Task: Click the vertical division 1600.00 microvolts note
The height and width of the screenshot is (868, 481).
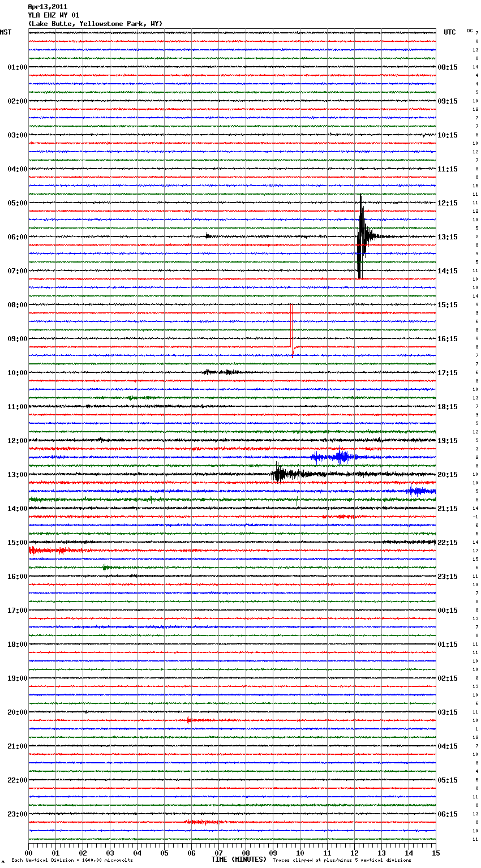Action: click(x=72, y=861)
